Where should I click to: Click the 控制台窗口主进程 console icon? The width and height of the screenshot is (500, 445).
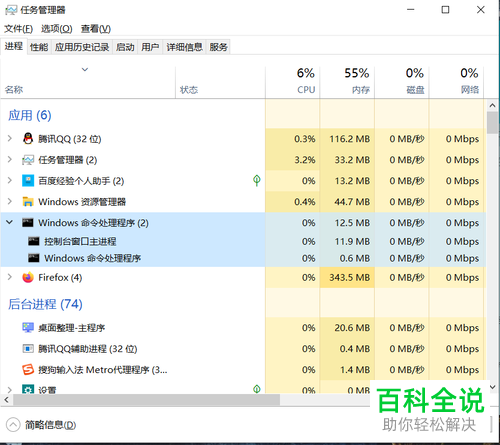34,241
